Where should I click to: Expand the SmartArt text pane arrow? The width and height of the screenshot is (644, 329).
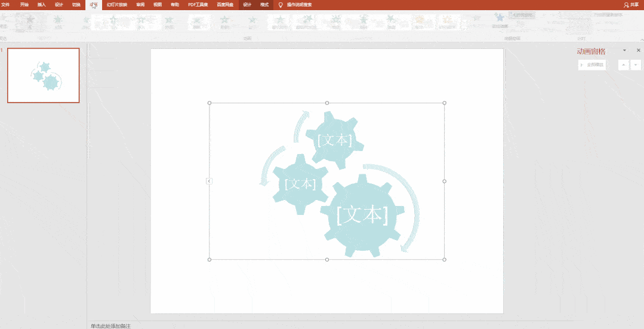click(209, 181)
